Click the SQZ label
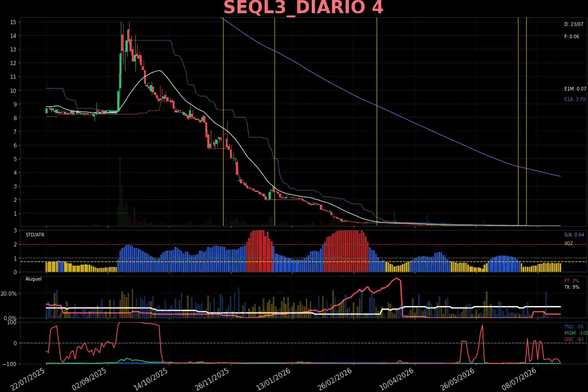The image size is (588, 392). point(568,244)
